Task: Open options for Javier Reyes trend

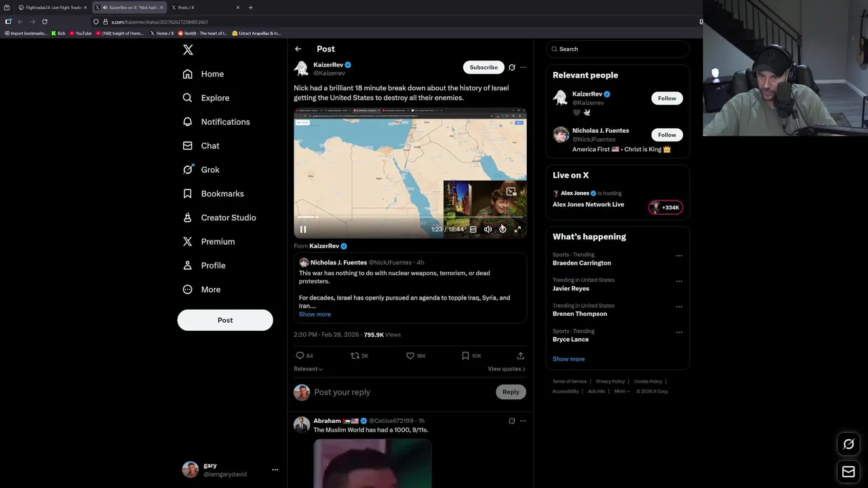Action: (x=679, y=281)
